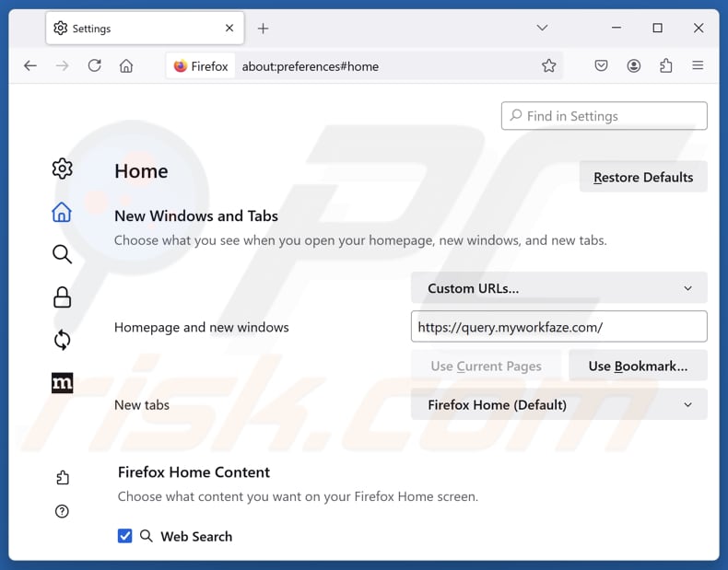Open Privacy & Security lock category
Image resolution: width=728 pixels, height=570 pixels.
point(63,297)
